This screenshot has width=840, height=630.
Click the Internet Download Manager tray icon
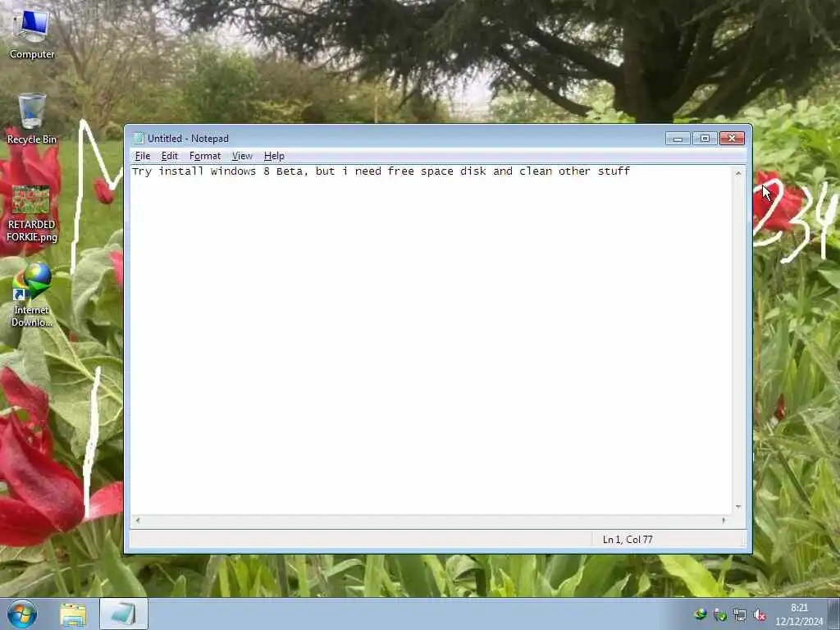coord(700,615)
